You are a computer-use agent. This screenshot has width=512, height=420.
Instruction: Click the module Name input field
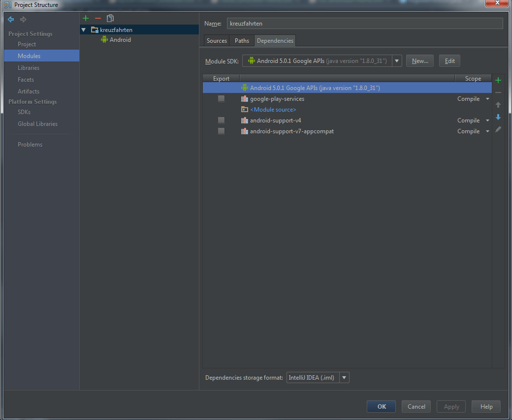pyautogui.click(x=365, y=24)
